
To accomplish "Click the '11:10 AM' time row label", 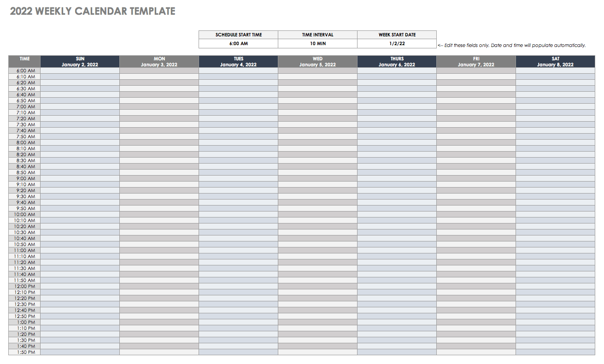I will pos(24,256).
